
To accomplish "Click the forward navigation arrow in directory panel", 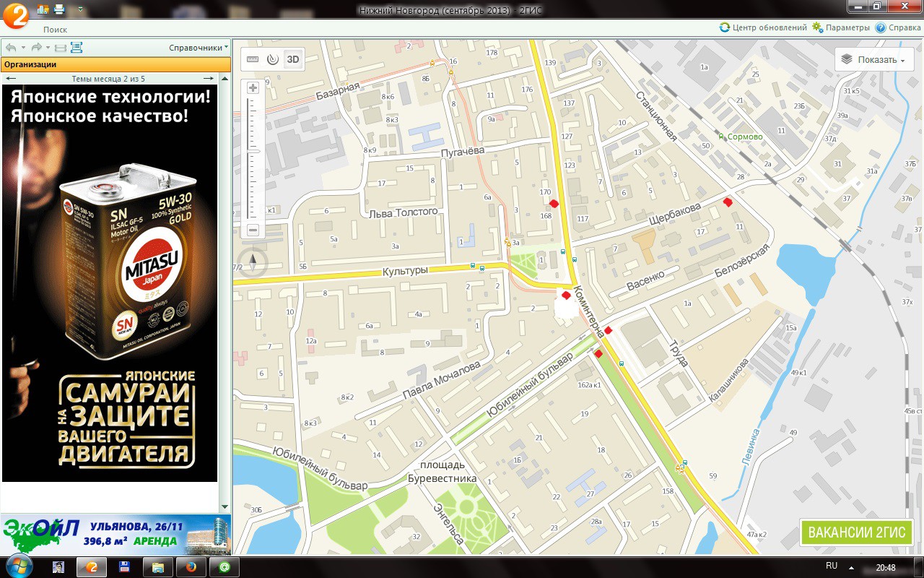I will [36, 48].
